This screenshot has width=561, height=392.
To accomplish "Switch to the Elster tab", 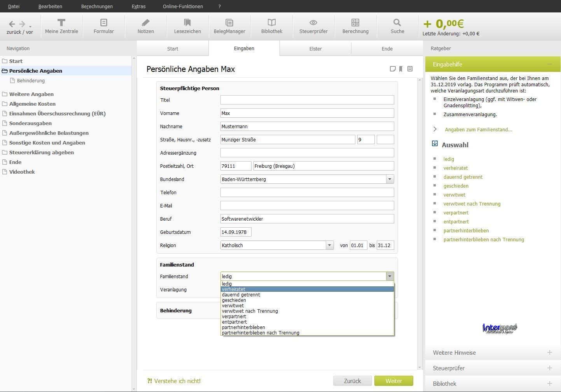I will pos(315,49).
